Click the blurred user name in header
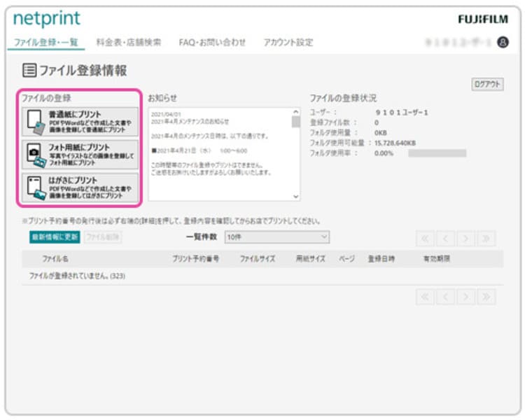525x420 pixels. point(458,42)
